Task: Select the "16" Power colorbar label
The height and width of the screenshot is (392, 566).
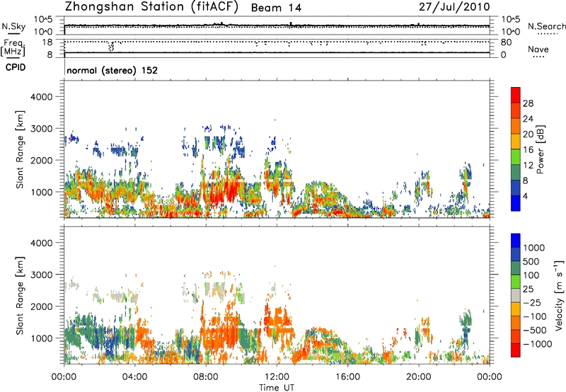Action: tap(528, 150)
